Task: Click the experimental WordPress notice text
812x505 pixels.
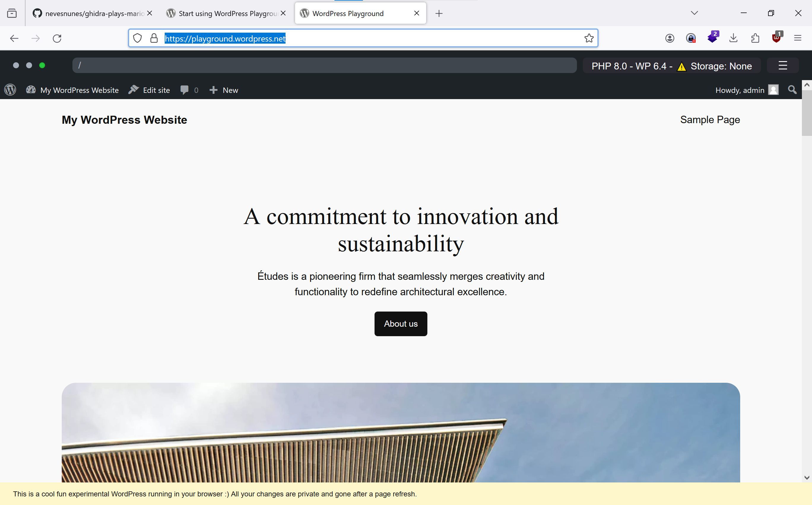Action: click(x=215, y=494)
